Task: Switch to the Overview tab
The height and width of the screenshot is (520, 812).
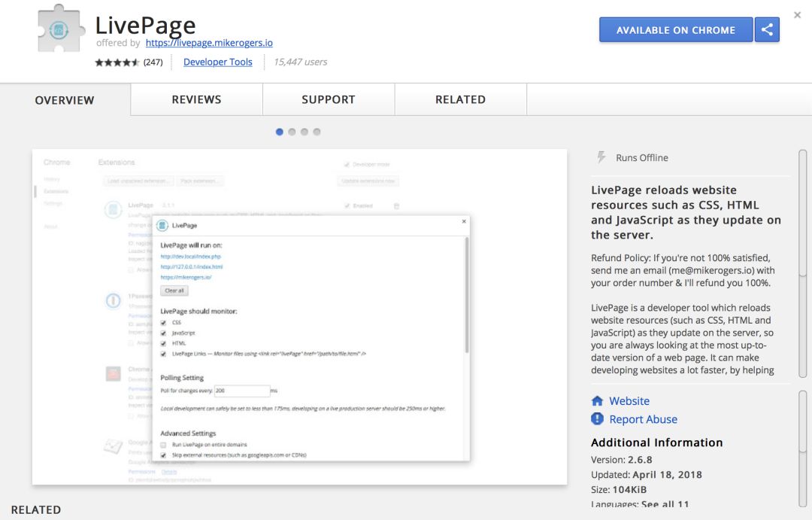Action: point(65,100)
